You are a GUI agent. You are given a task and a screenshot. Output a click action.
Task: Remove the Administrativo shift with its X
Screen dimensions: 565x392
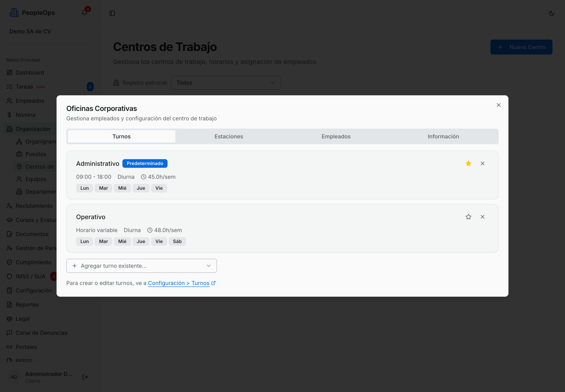[482, 164]
